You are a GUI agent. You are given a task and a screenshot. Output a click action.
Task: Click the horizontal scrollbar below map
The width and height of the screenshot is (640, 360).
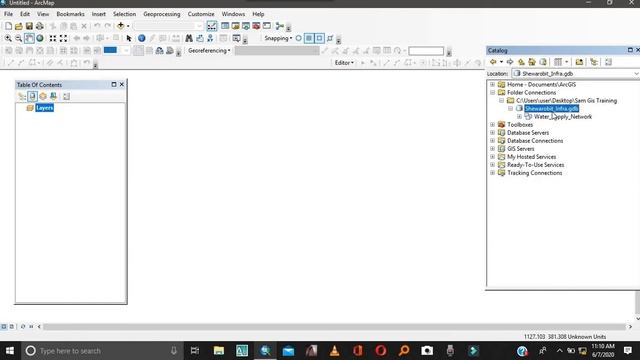click(334, 327)
